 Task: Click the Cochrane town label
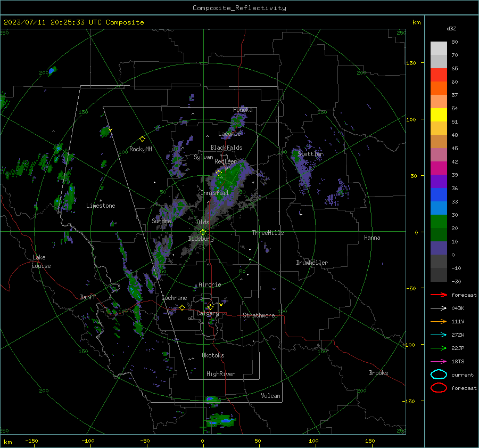(x=174, y=298)
